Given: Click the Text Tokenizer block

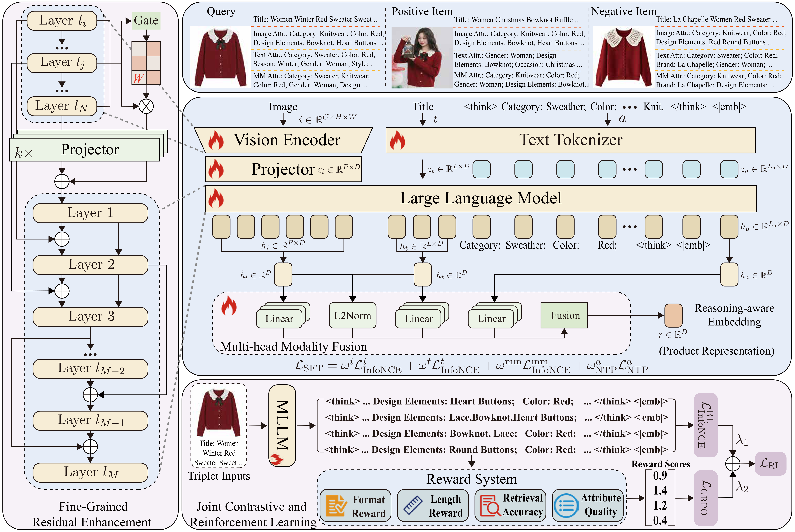Looking at the screenshot, I should [x=571, y=140].
